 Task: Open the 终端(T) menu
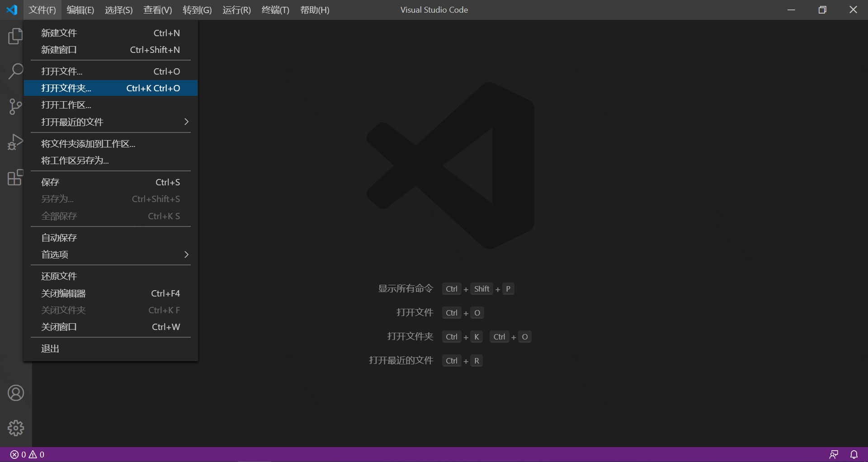pyautogui.click(x=275, y=10)
